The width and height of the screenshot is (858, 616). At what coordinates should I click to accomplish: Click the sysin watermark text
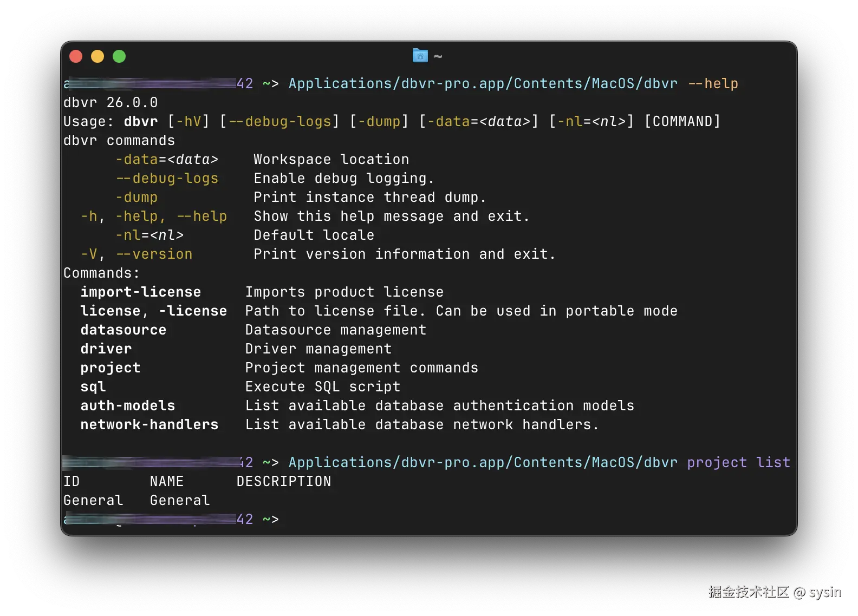pyautogui.click(x=824, y=592)
